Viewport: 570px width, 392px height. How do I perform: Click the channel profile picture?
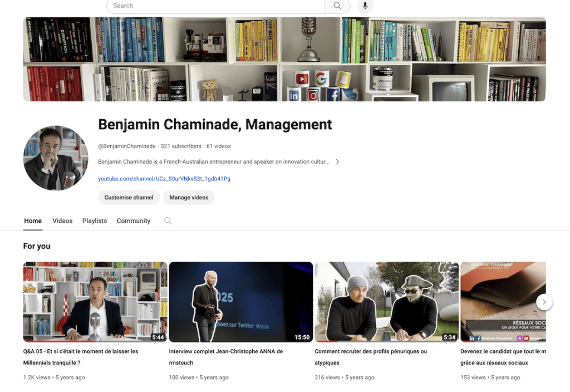click(56, 158)
